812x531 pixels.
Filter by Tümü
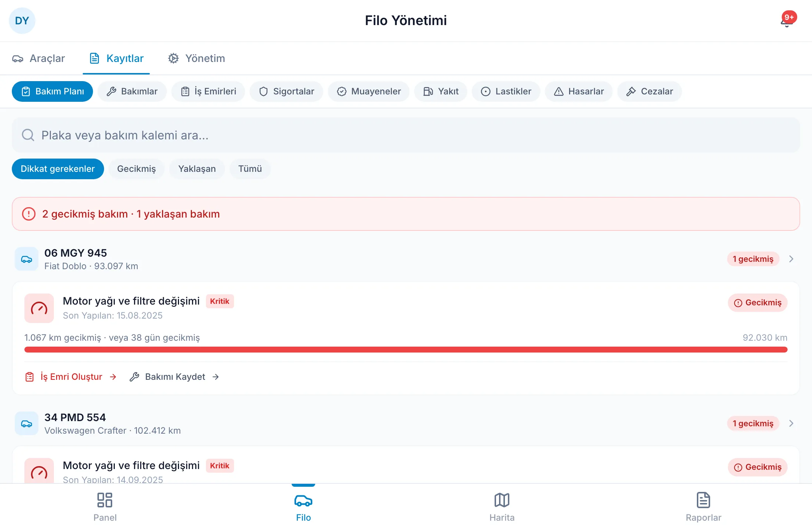coord(250,169)
